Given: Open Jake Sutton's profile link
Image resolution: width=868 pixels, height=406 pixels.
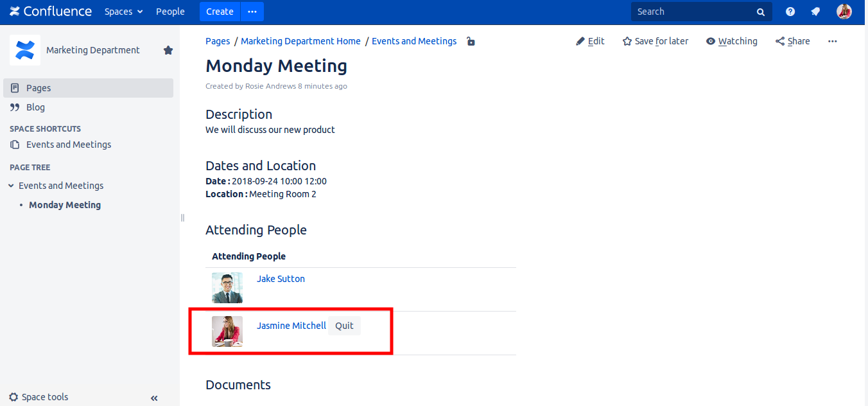Looking at the screenshot, I should coord(281,279).
